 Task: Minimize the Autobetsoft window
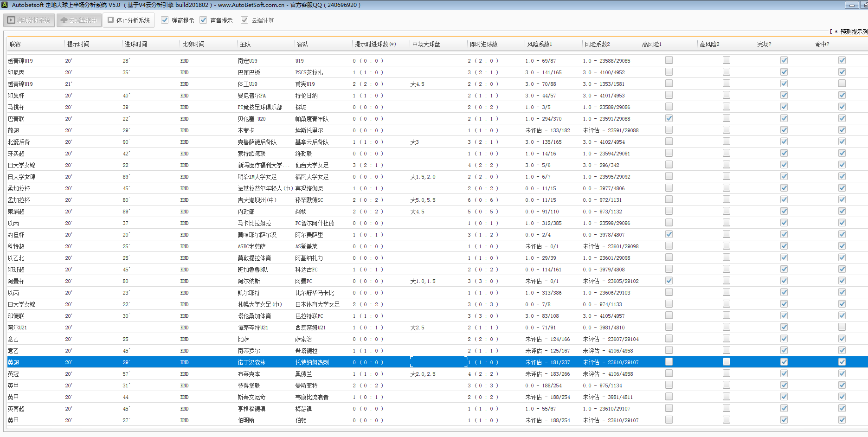[852, 5]
